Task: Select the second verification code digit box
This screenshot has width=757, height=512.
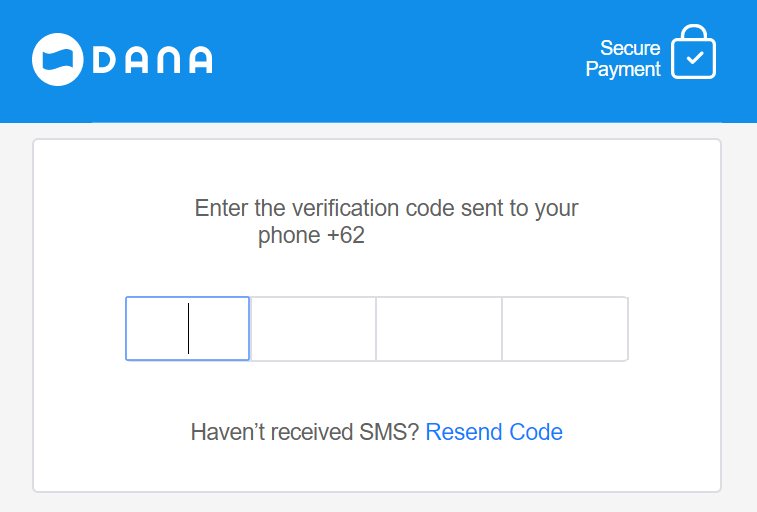Action: click(x=313, y=328)
